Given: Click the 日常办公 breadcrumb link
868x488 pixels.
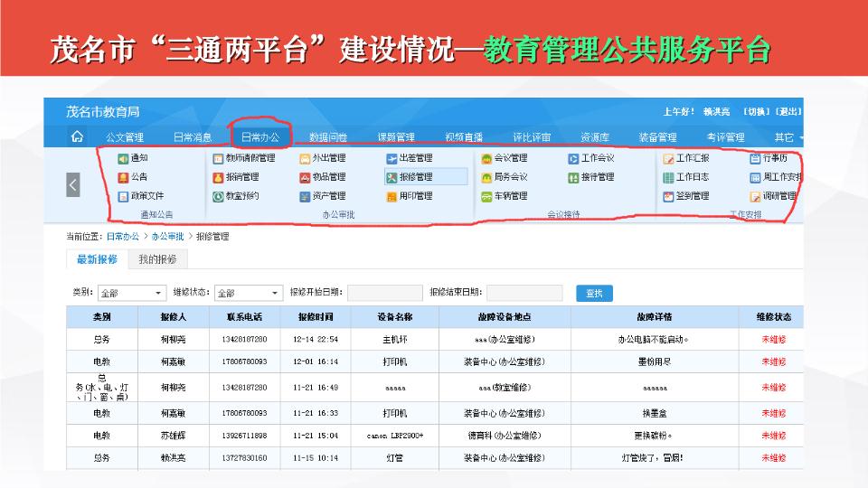Looking at the screenshot, I should (125, 237).
